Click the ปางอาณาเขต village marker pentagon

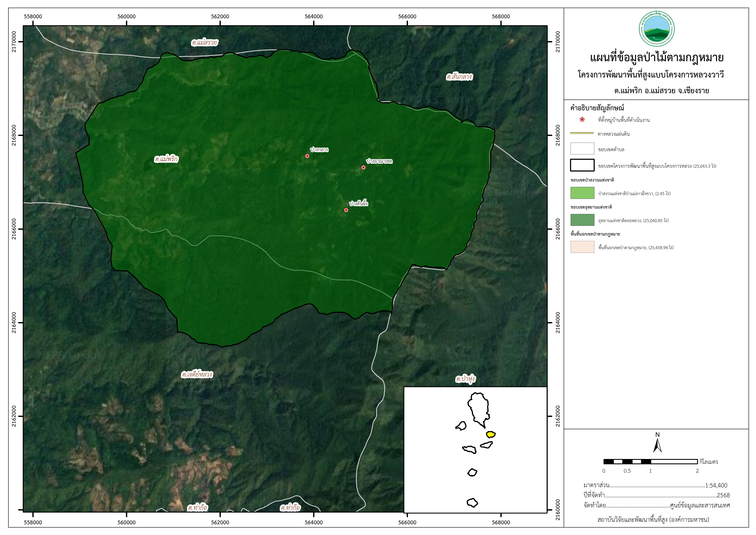click(x=363, y=167)
